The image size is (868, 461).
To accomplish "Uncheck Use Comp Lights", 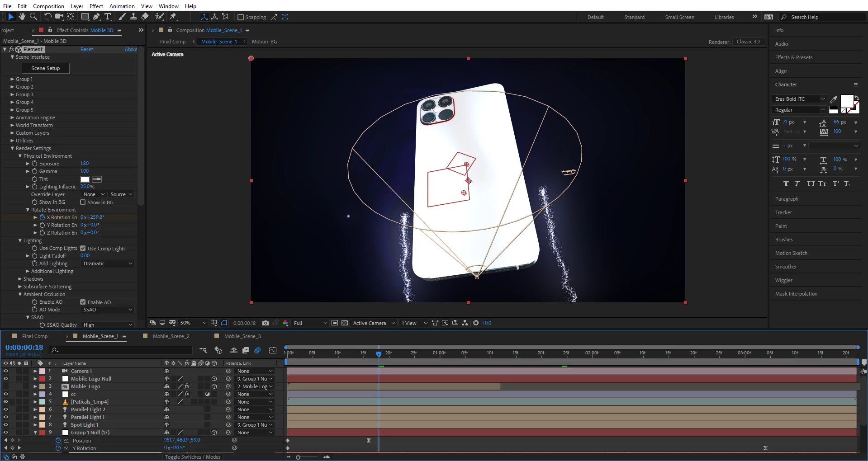I will coord(83,249).
